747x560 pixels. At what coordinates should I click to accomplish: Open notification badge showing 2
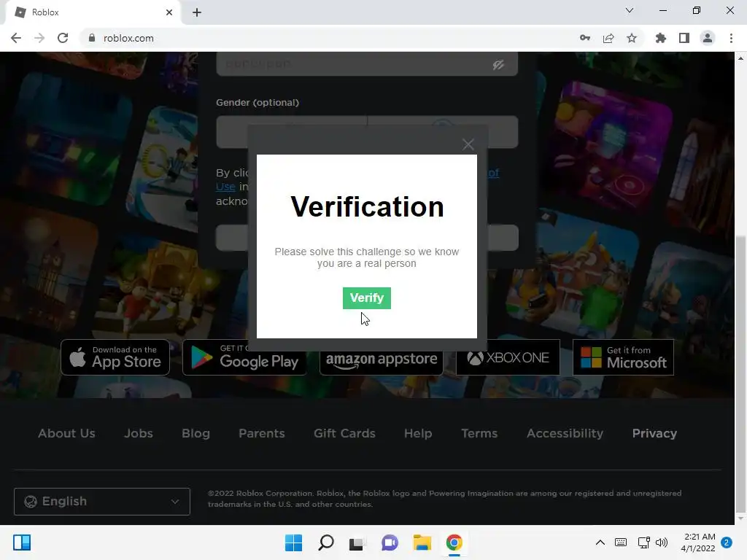click(727, 542)
